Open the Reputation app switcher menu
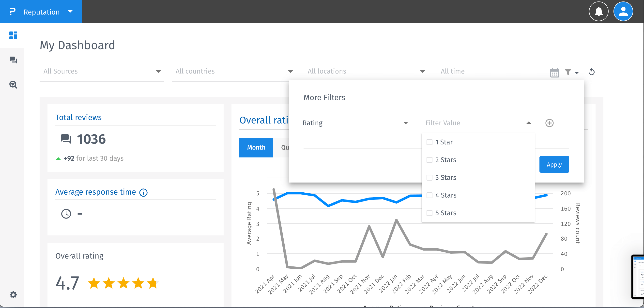The height and width of the screenshot is (308, 644). pyautogui.click(x=41, y=12)
